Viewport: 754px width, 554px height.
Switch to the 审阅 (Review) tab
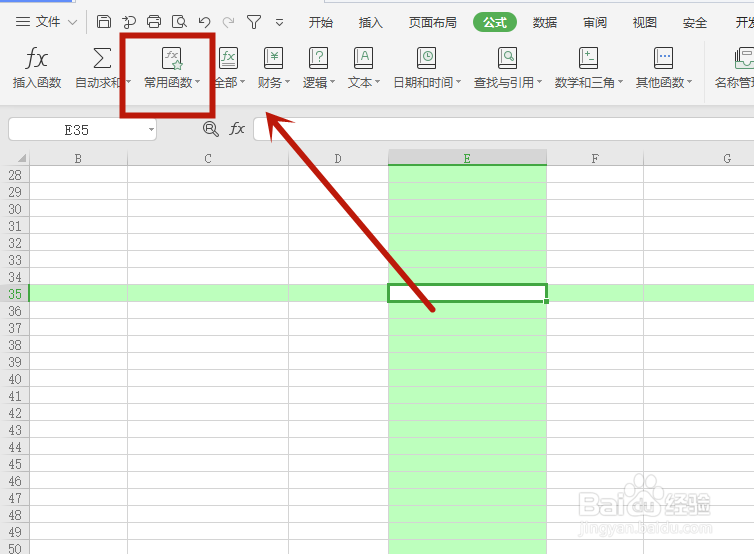click(595, 22)
